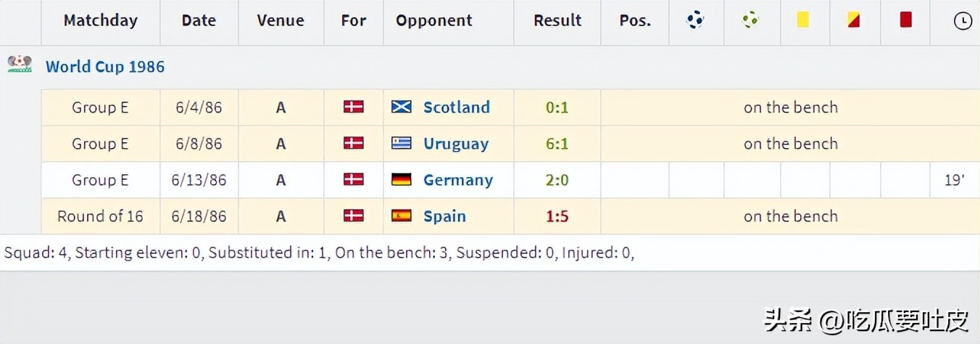Click the second yellow/red card icon
The width and height of the screenshot is (980, 344).
coord(853,20)
